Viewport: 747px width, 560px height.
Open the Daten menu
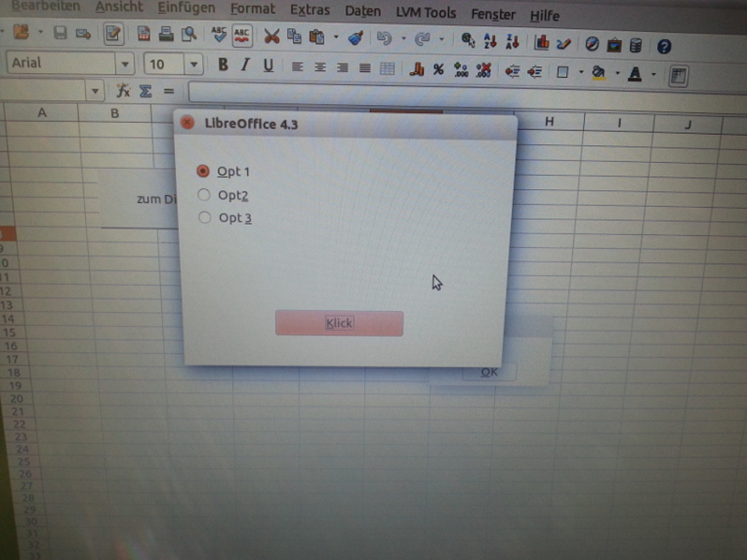tap(362, 11)
